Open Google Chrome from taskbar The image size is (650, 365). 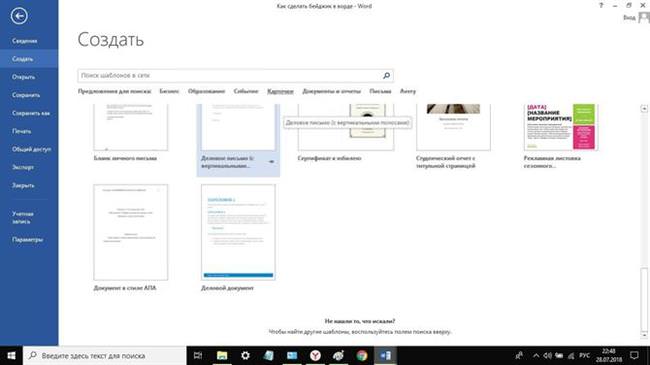[362, 355]
